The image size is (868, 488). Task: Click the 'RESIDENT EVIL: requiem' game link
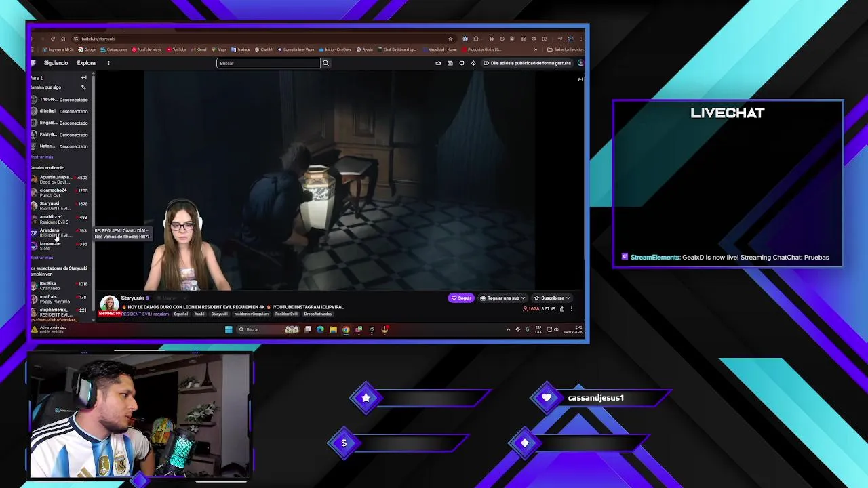(145, 314)
